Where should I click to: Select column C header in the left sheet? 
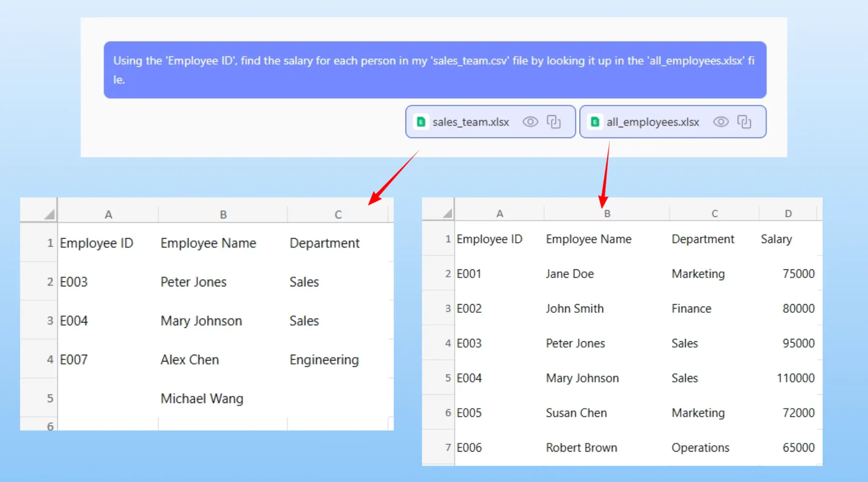338,214
